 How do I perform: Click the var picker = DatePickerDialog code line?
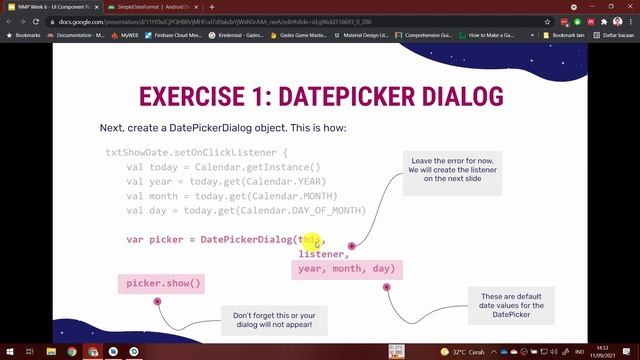[x=226, y=240]
